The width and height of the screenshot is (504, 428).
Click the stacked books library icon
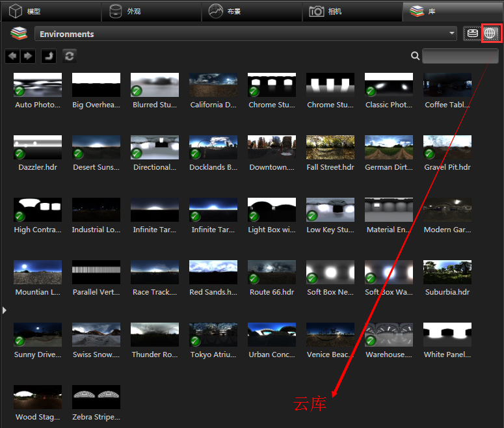click(x=19, y=34)
